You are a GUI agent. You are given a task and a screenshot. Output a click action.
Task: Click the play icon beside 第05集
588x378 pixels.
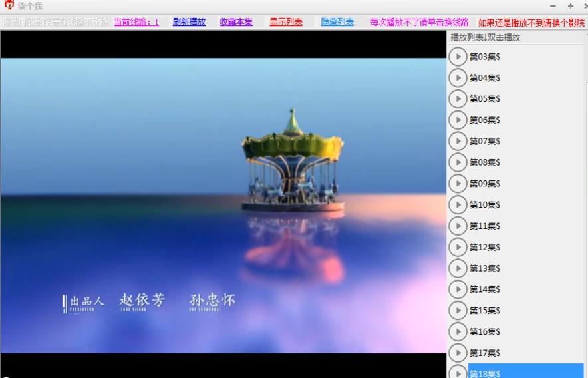click(x=458, y=99)
